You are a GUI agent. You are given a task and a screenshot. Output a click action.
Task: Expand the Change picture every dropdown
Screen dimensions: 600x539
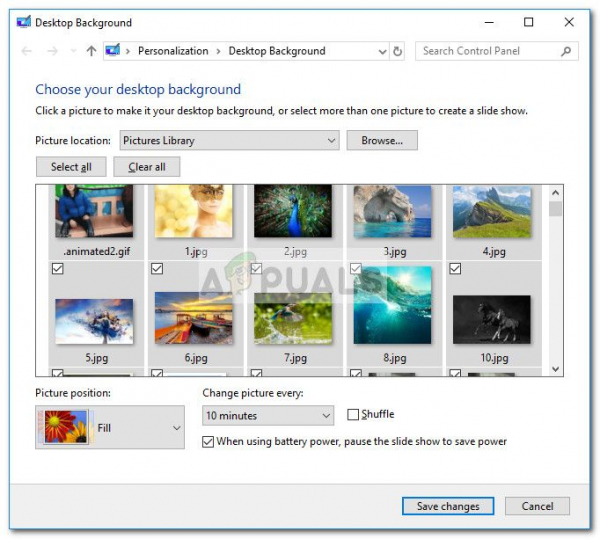(268, 415)
